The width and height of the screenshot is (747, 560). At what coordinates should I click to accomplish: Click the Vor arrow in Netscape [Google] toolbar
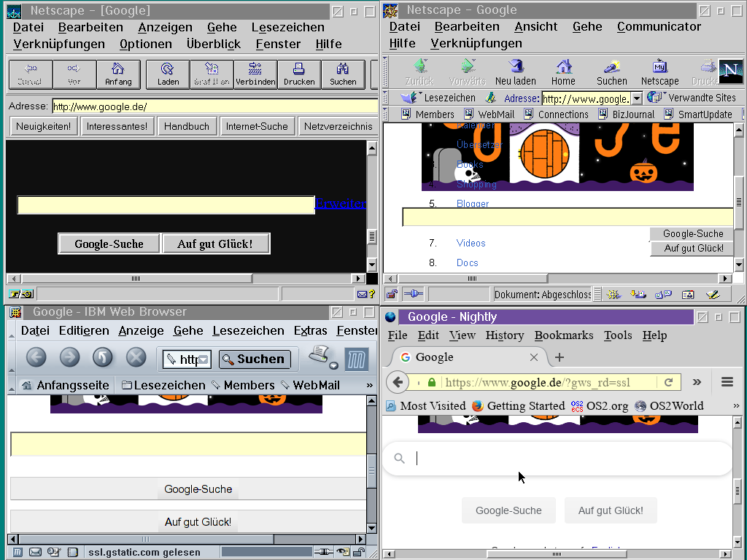click(74, 74)
